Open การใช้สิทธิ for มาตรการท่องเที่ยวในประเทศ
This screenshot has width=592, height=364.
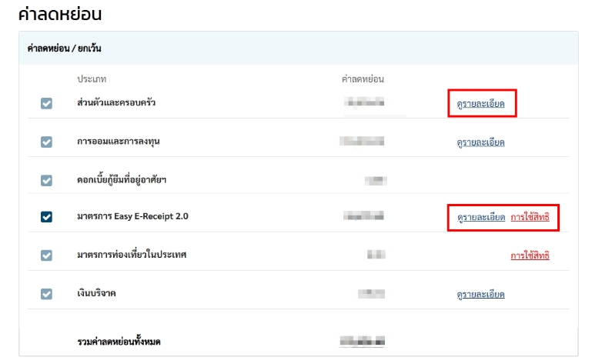click(x=530, y=255)
